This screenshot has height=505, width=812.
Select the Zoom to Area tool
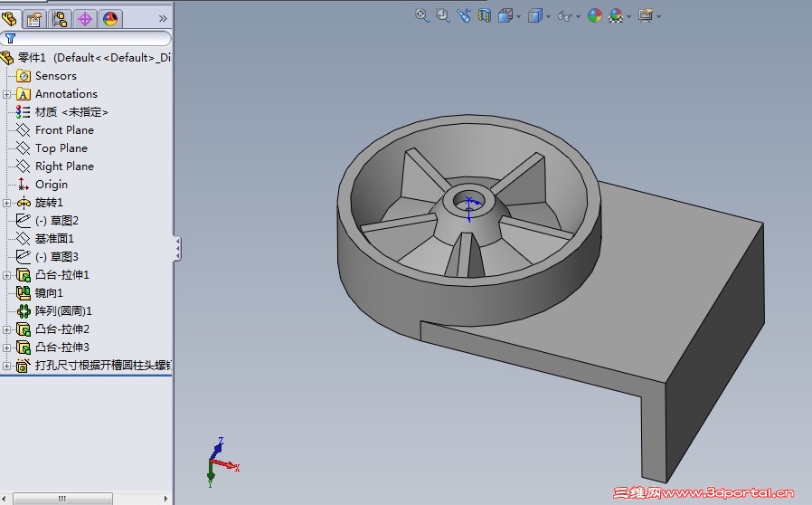[x=443, y=15]
